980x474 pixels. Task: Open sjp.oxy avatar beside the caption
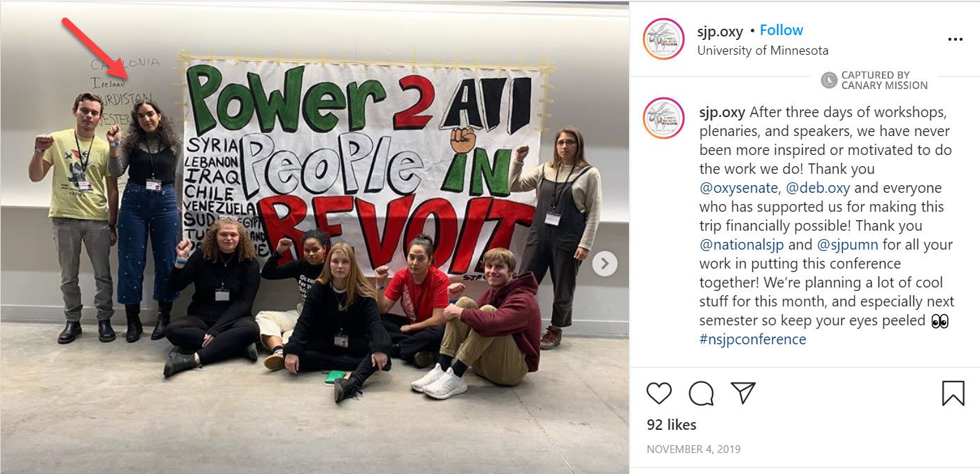coord(663,118)
